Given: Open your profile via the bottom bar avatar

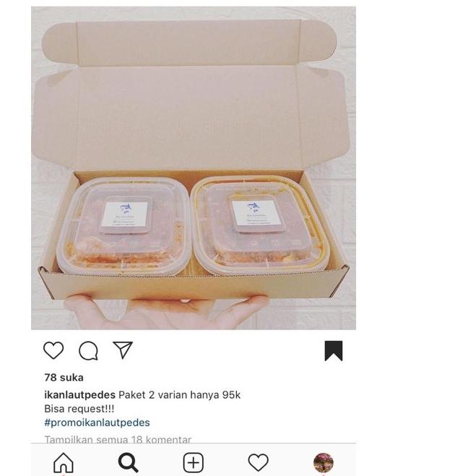Looking at the screenshot, I should (x=323, y=462).
